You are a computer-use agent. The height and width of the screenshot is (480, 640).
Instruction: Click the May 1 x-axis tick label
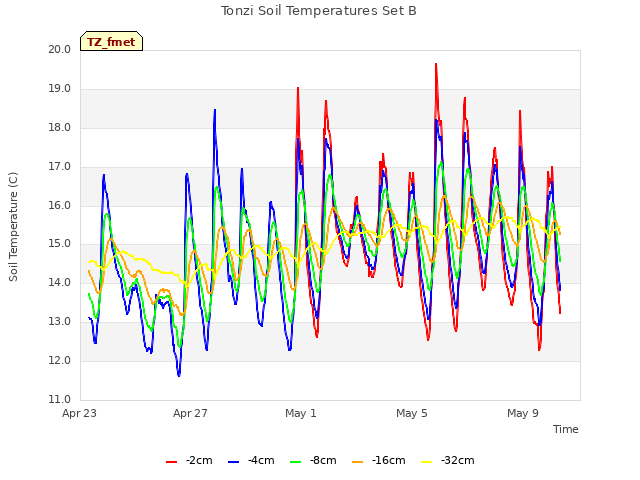pyautogui.click(x=301, y=413)
